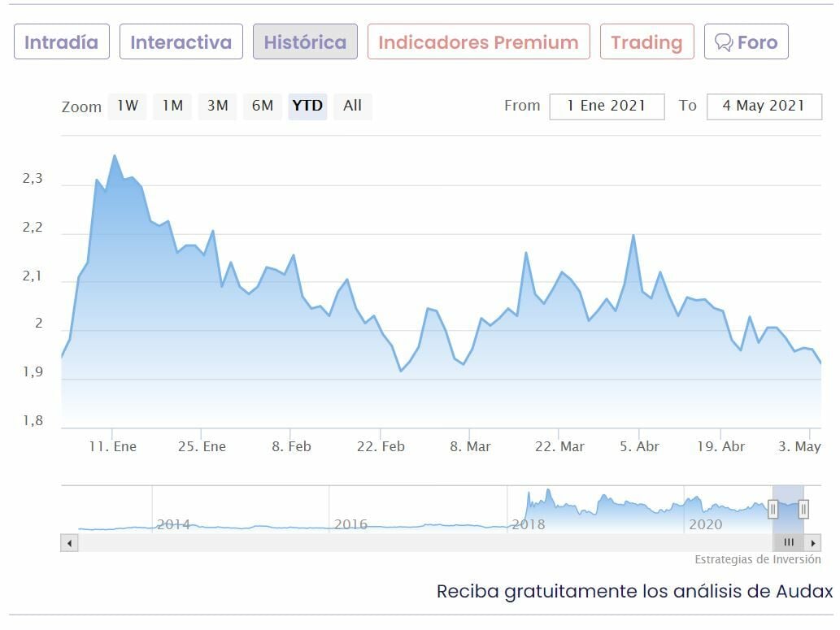The height and width of the screenshot is (630, 840).
Task: Click the scrollbar left arrow
Action: [x=69, y=542]
